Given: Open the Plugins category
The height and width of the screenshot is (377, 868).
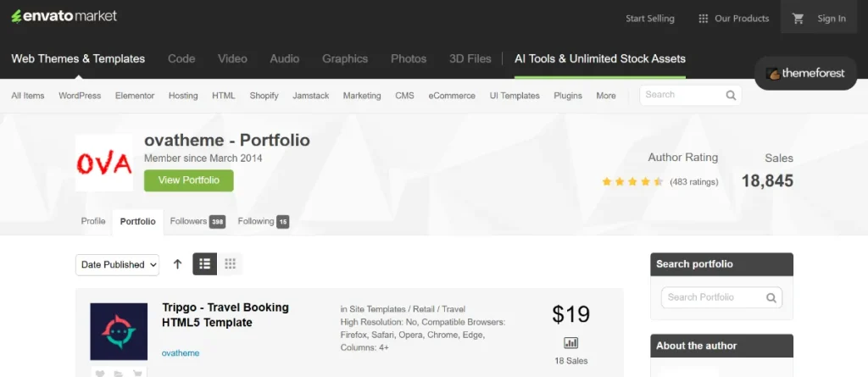Looking at the screenshot, I should tap(568, 95).
